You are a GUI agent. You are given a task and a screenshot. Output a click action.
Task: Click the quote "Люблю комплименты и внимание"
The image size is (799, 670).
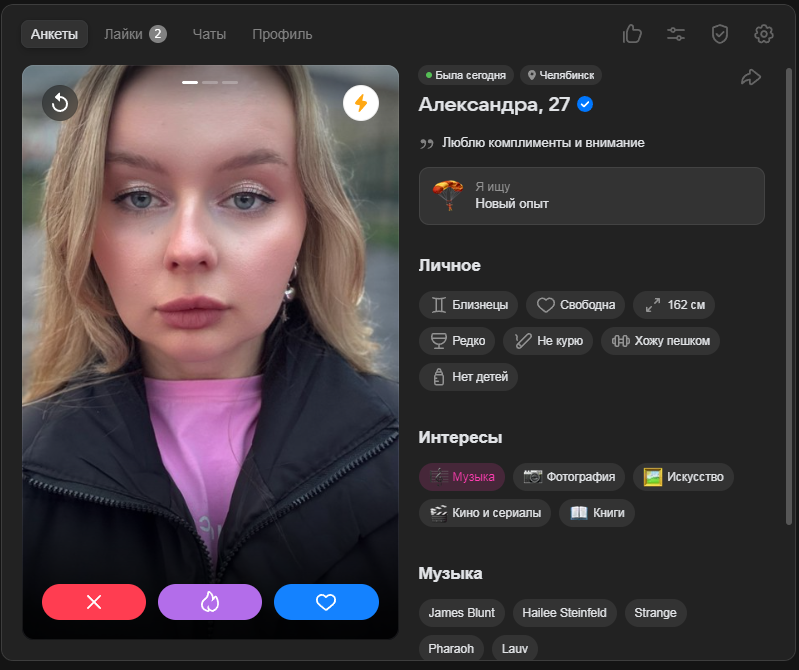pyautogui.click(x=543, y=143)
